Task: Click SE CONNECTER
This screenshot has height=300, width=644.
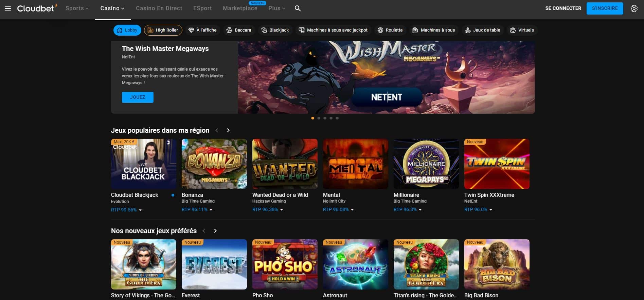Action: point(563,8)
